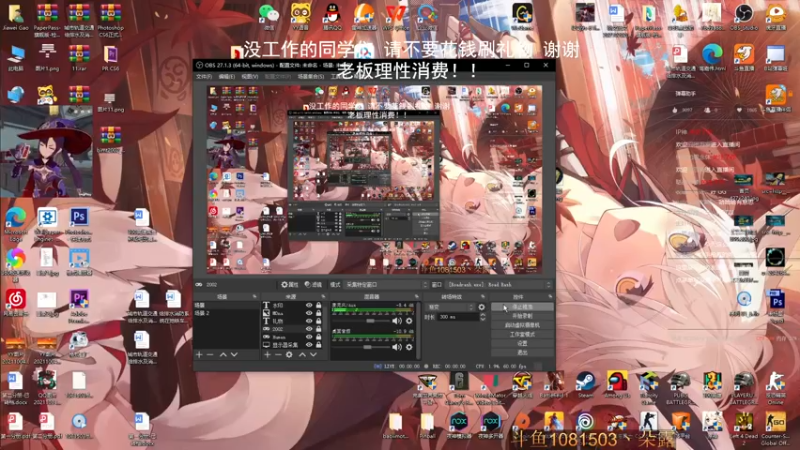Open source properties gear below the Sources list
The width and height of the screenshot is (800, 450).
coord(289,355)
